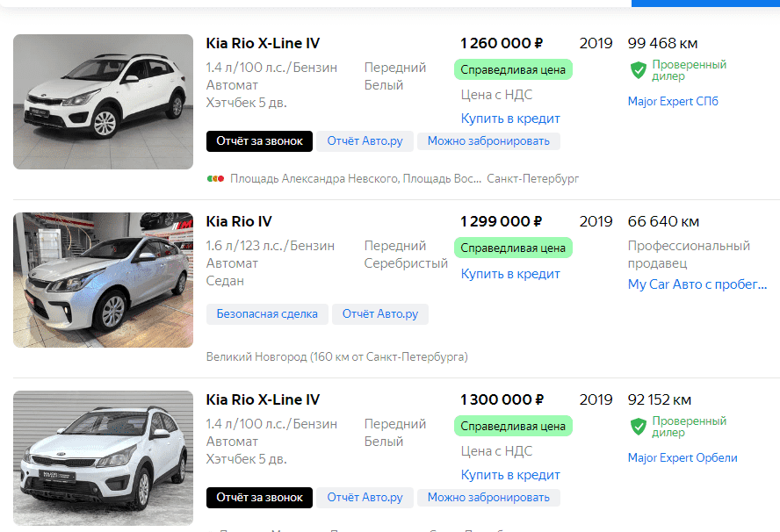
Task: Open the Major Expert Орбели dealer link
Action: 682,458
